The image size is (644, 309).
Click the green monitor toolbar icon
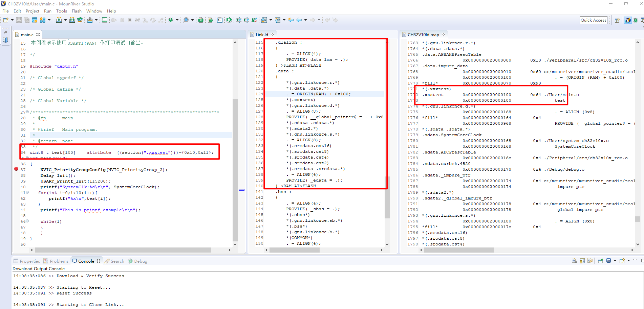[105, 20]
